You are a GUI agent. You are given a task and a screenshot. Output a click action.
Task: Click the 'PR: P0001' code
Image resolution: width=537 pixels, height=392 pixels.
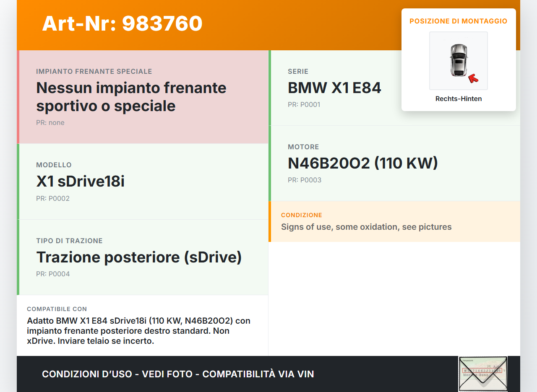tap(304, 105)
